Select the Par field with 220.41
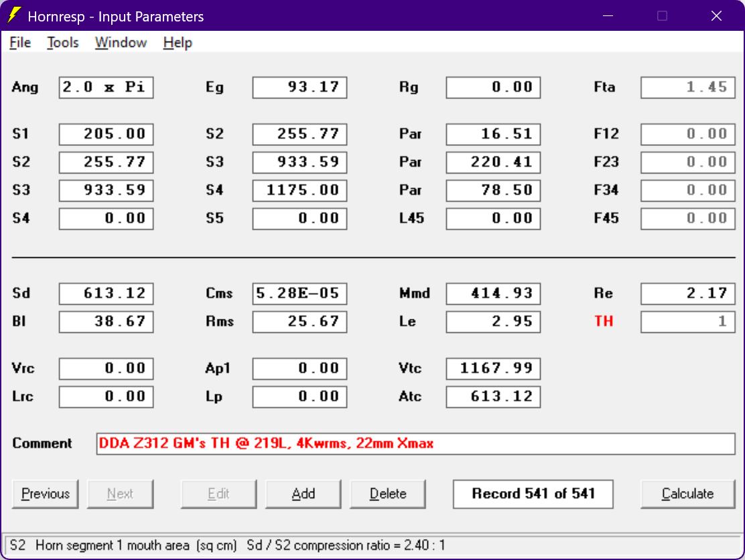This screenshot has width=745, height=560. (x=493, y=162)
